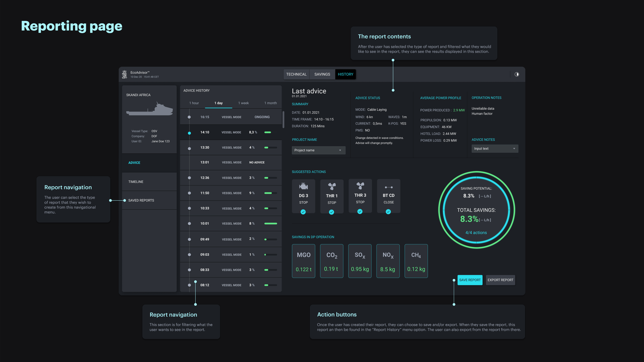Open the 08:12 vessel mode entry
The image size is (644, 362).
[x=231, y=285]
